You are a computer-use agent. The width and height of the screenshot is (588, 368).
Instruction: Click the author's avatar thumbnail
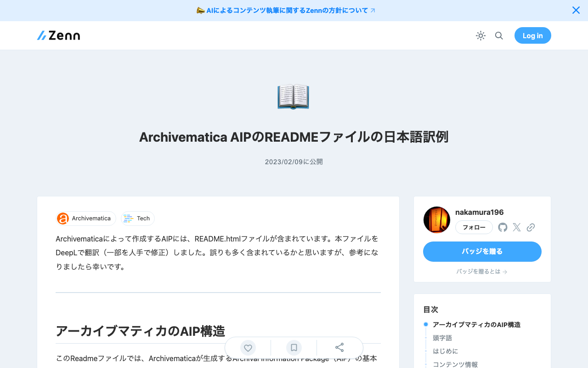click(436, 219)
